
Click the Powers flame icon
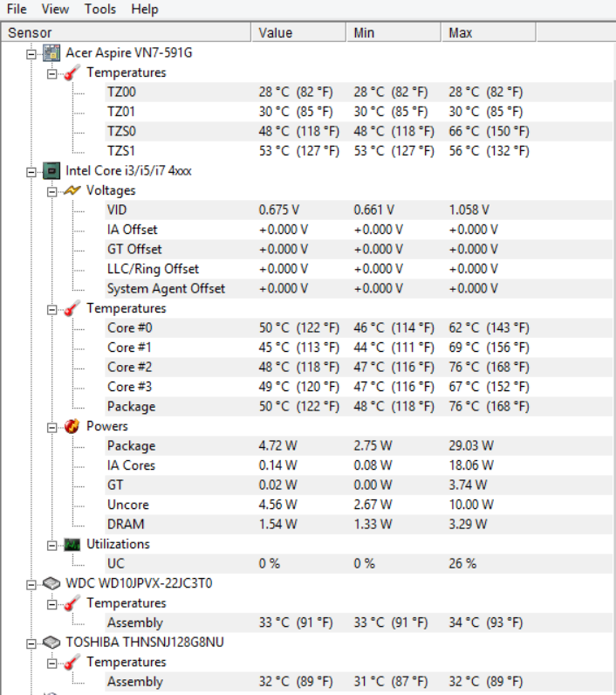click(72, 426)
